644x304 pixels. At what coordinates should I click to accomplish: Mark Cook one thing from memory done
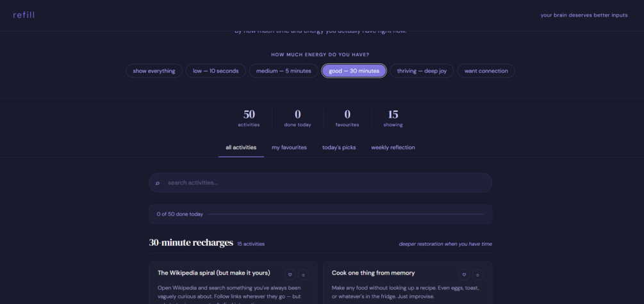pos(477,275)
